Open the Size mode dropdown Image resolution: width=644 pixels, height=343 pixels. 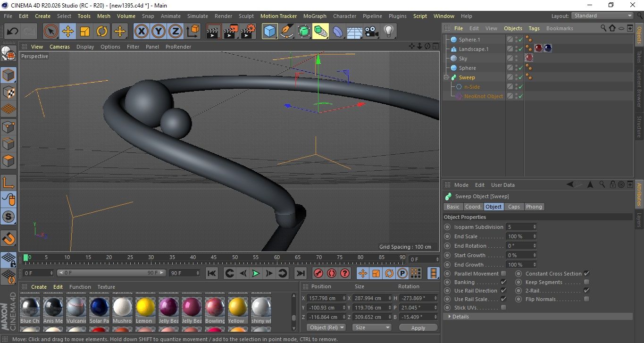372,327
